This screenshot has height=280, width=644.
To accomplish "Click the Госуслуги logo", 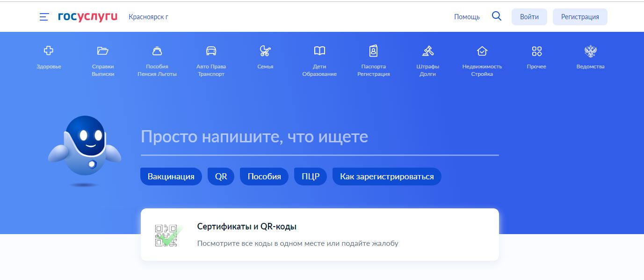I will (x=87, y=17).
